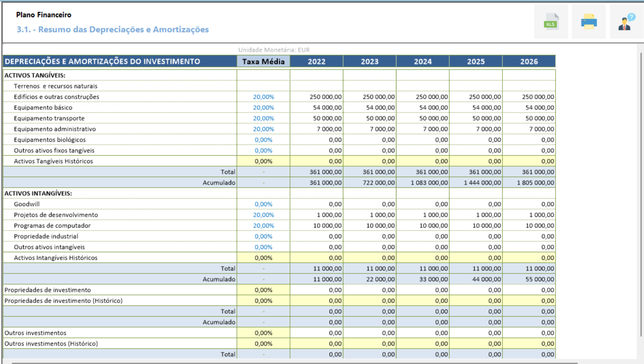
Task: Click the 'Edifícios e outras construções' rate 20,00%
Action: pos(263,97)
